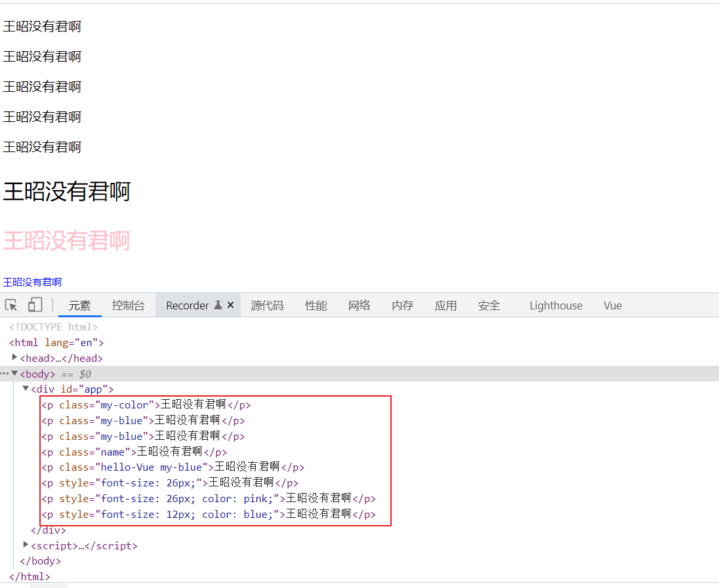Screen dimensions: 719x588
Task: Select the p class="my-color" node
Action: click(146, 404)
